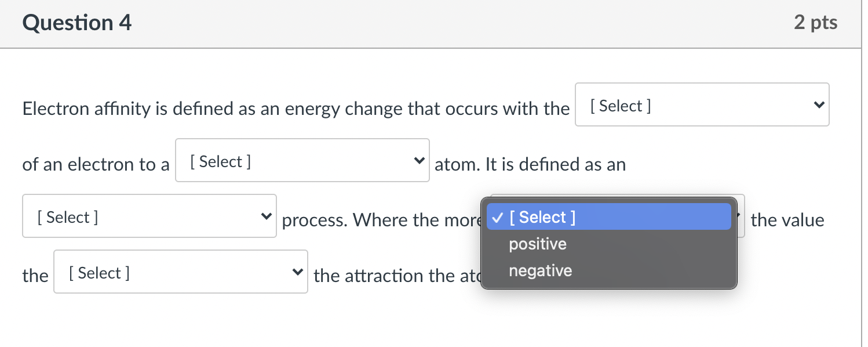
Task: Click the gray question header bar
Action: click(434, 24)
